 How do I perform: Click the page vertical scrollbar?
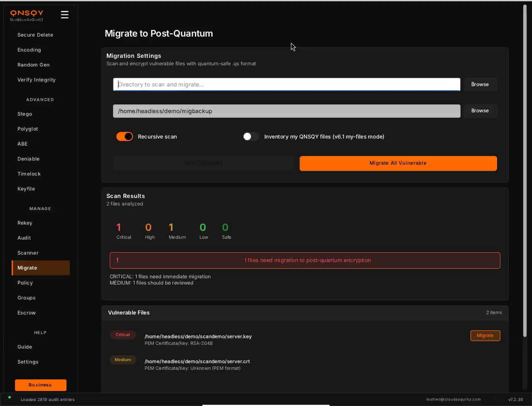(525, 171)
